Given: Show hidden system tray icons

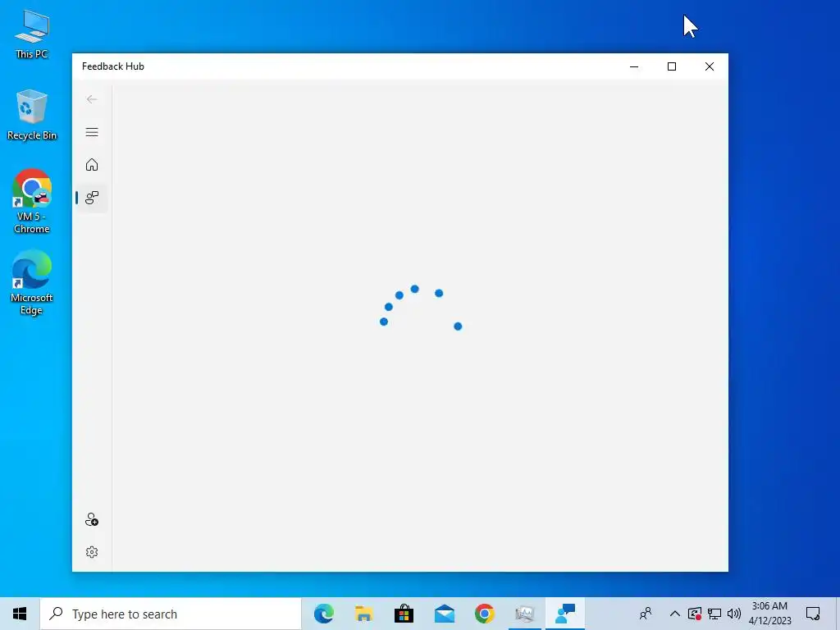Looking at the screenshot, I should [675, 614].
